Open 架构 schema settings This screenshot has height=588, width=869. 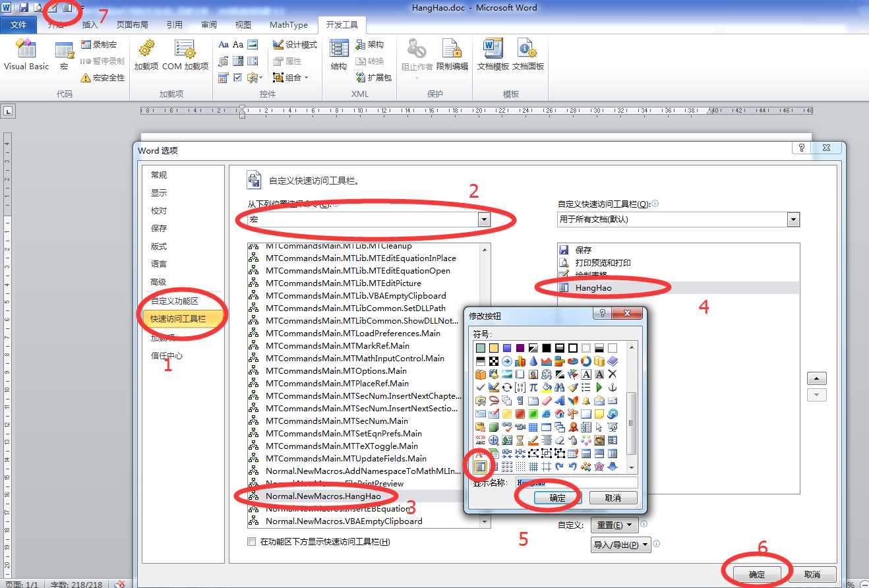pos(369,45)
